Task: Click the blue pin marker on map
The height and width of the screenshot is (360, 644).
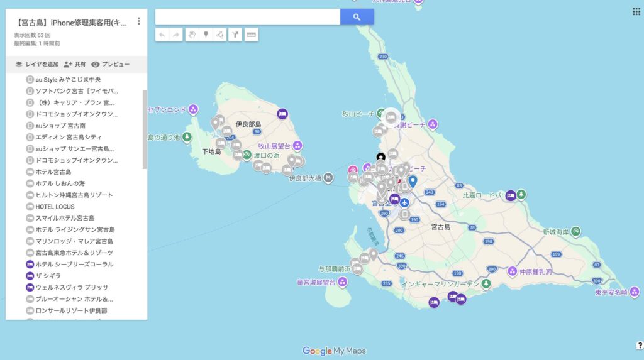Action: pyautogui.click(x=413, y=182)
